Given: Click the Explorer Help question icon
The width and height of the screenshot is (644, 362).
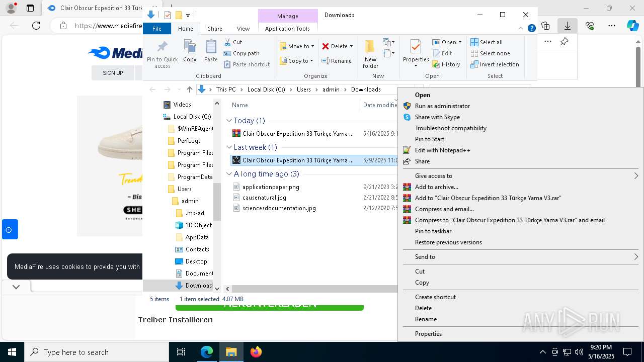Looking at the screenshot, I should (531, 29).
